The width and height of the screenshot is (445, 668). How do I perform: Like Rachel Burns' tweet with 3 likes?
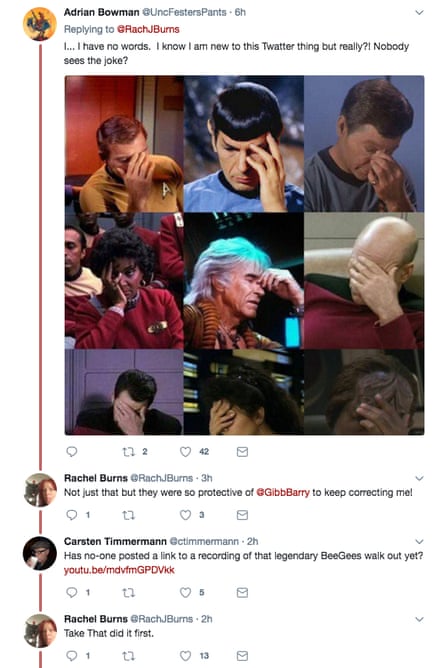click(185, 515)
